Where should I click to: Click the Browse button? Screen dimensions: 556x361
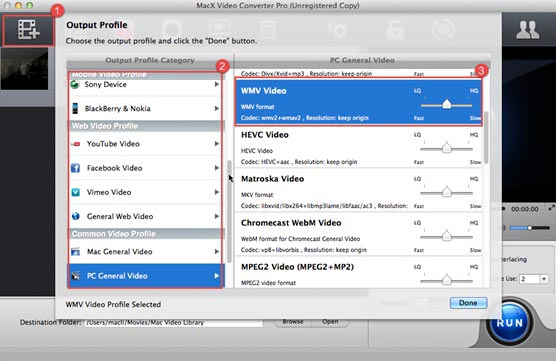pyautogui.click(x=293, y=322)
